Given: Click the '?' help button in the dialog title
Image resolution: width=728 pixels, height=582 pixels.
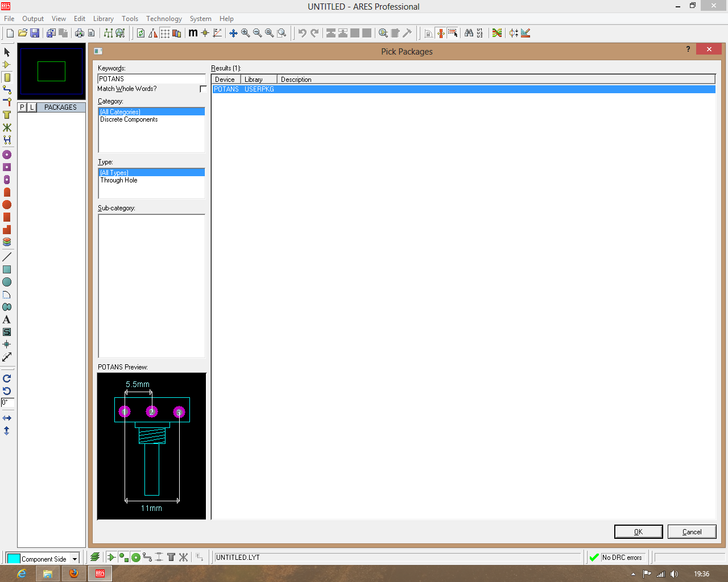Looking at the screenshot, I should pyautogui.click(x=688, y=49).
